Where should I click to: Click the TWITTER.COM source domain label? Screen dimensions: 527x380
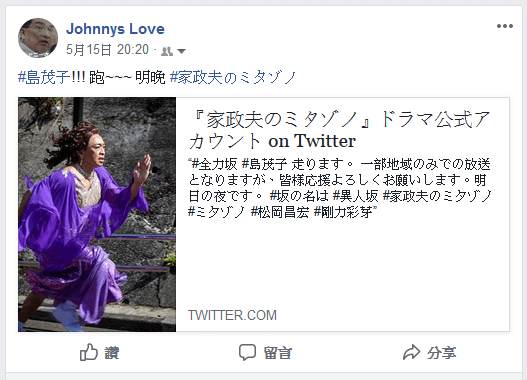[x=232, y=315]
